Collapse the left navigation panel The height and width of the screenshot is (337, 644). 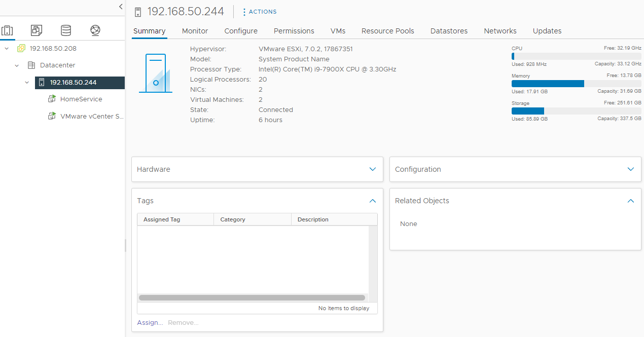pyautogui.click(x=120, y=7)
